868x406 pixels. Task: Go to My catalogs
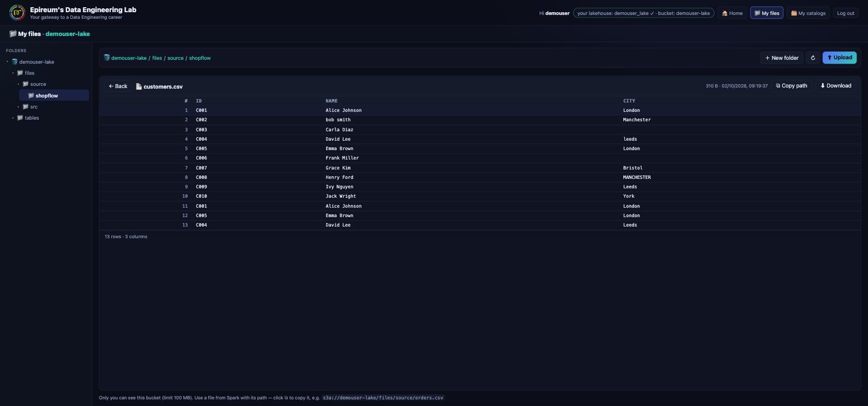coord(808,13)
